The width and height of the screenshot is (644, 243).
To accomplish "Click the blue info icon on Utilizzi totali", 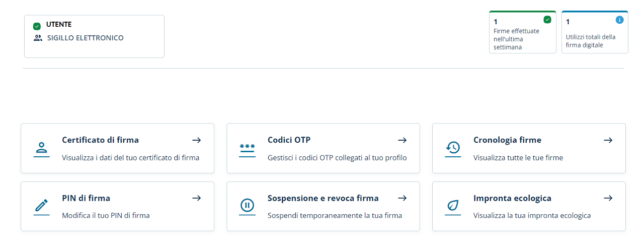I will click(x=620, y=20).
